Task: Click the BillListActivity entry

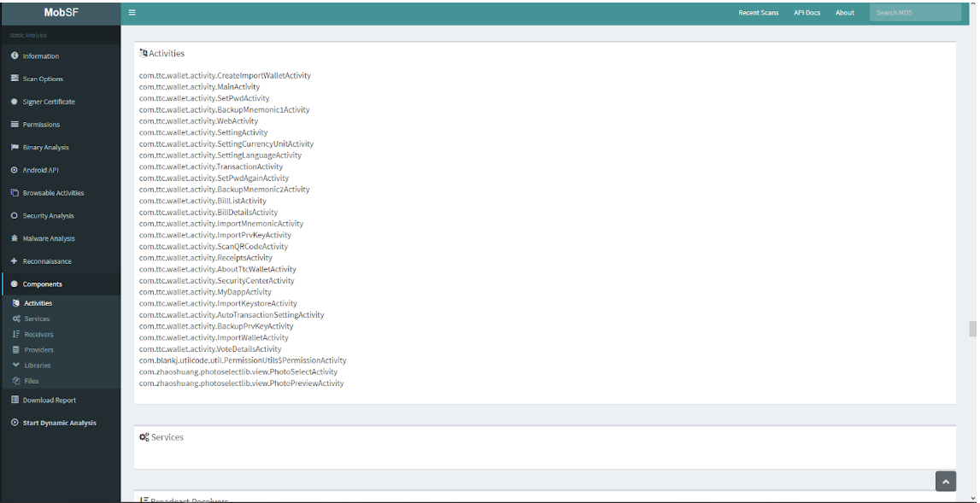Action: [x=202, y=201]
